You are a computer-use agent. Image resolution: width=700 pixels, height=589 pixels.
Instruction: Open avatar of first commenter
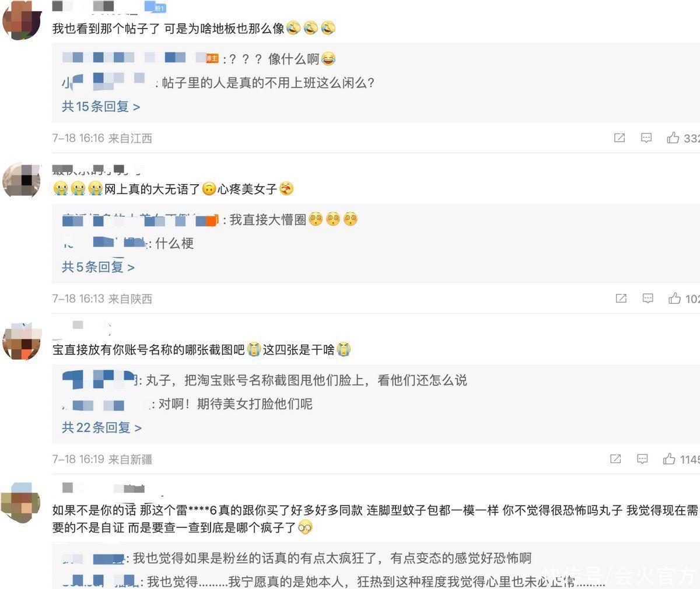(22, 20)
